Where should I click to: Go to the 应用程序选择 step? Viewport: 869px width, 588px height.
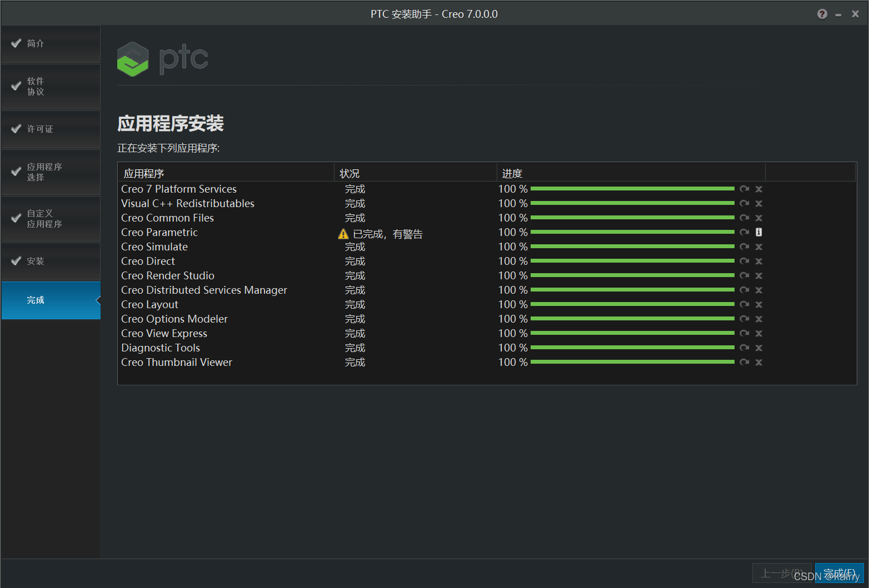[51, 172]
